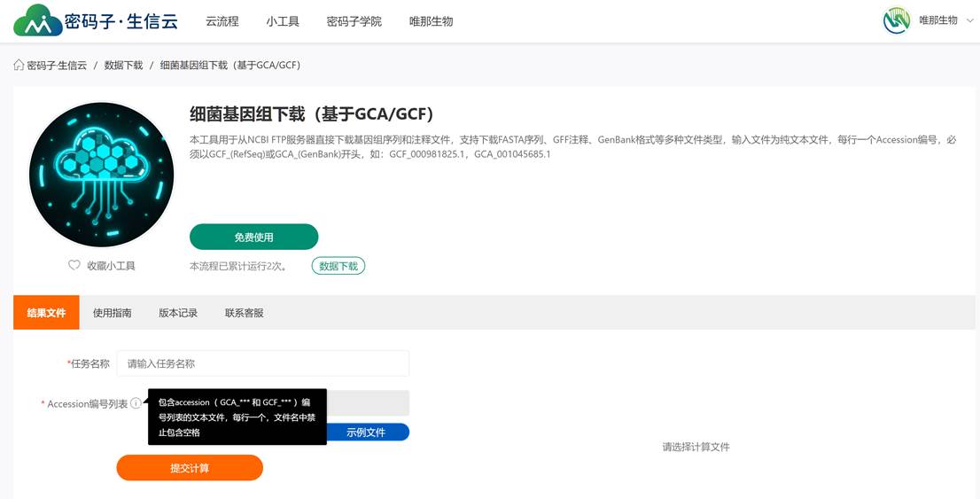Focus the 任务名称 input field

click(x=263, y=363)
